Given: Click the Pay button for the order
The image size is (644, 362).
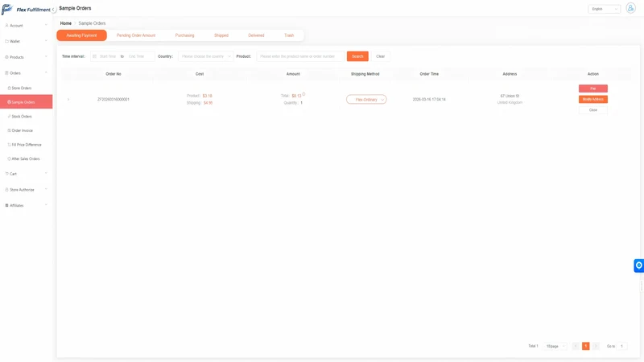Looking at the screenshot, I should coord(593,88).
